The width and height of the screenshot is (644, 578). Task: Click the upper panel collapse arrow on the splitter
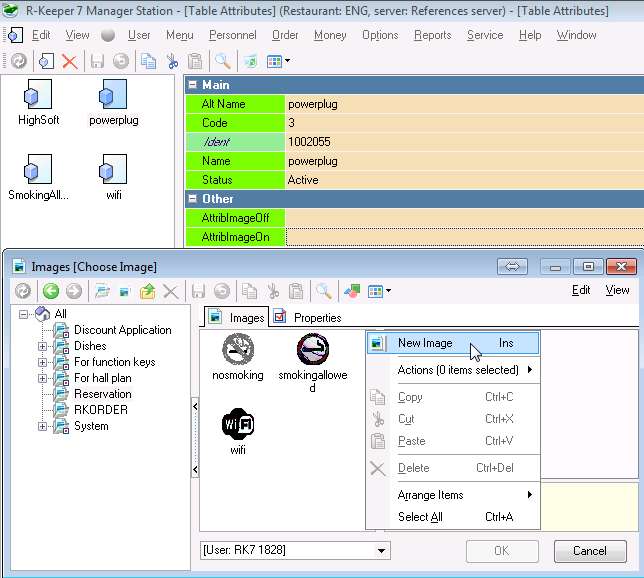click(195, 407)
